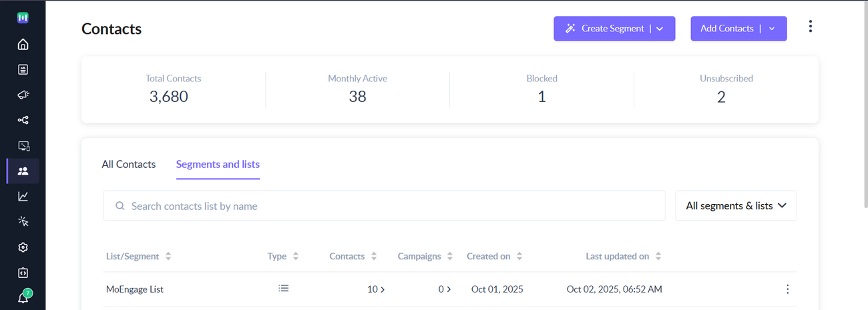
Task: Select the Contacts people icon in sidebar
Action: (x=23, y=171)
